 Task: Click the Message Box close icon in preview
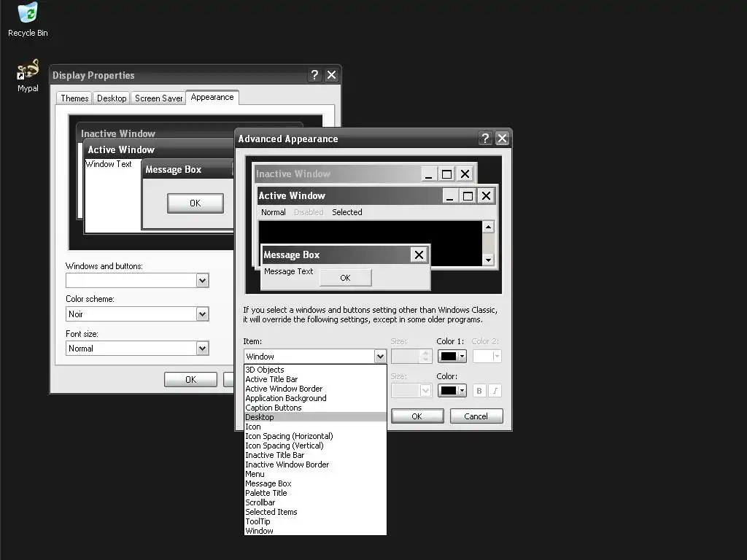click(419, 254)
